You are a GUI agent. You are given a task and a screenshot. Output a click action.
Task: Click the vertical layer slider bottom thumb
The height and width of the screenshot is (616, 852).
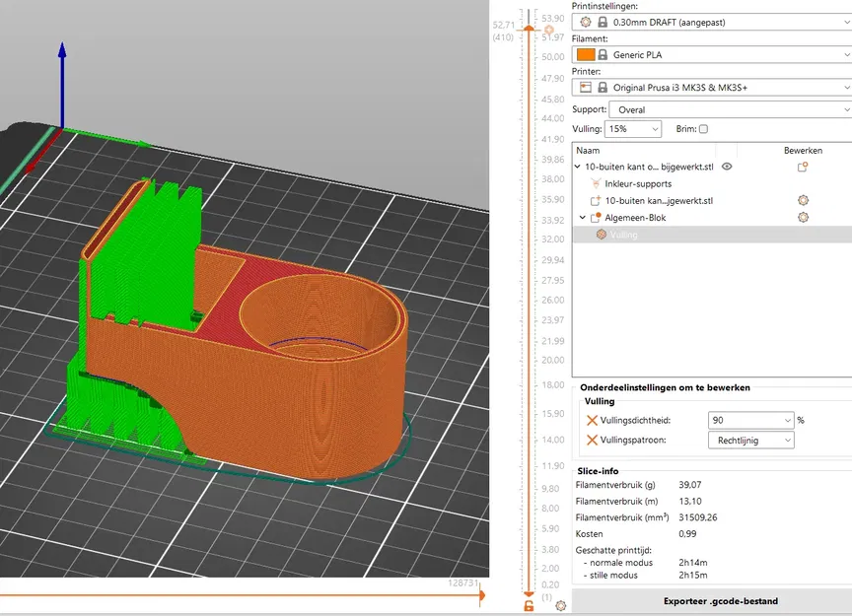pos(529,594)
